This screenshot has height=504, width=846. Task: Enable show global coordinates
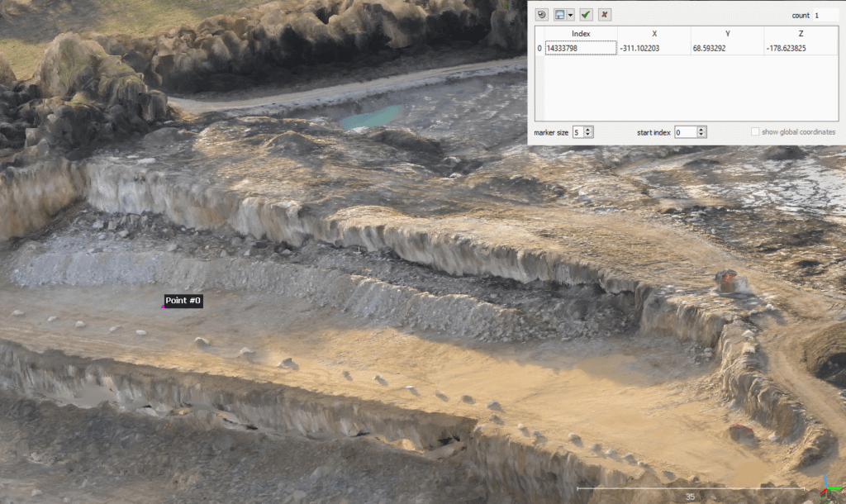click(x=755, y=131)
